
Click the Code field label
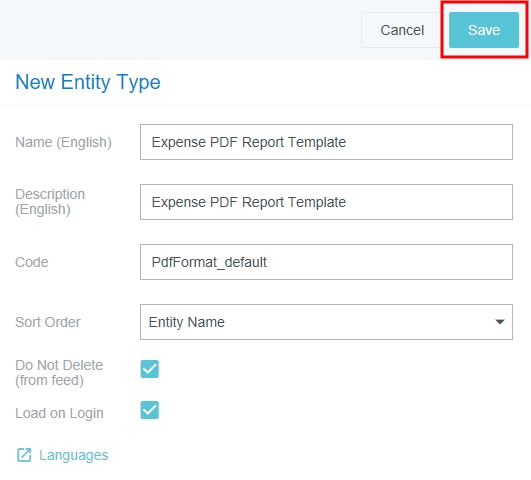coord(32,262)
